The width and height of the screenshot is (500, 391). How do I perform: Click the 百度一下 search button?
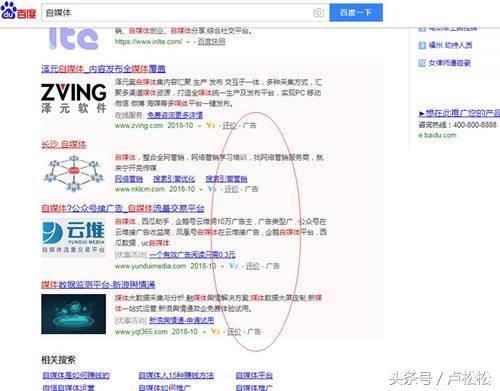pyautogui.click(x=356, y=13)
